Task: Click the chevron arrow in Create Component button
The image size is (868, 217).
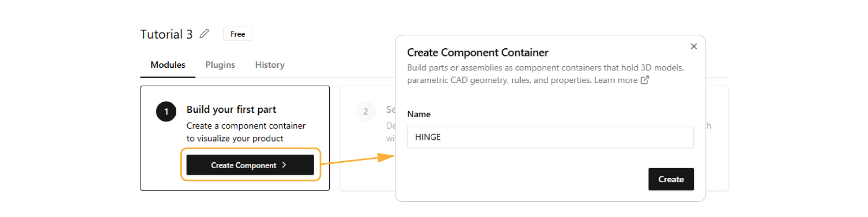Action: coord(284,165)
